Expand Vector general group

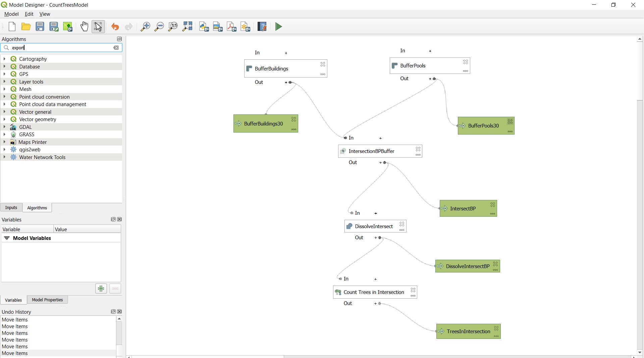point(4,112)
